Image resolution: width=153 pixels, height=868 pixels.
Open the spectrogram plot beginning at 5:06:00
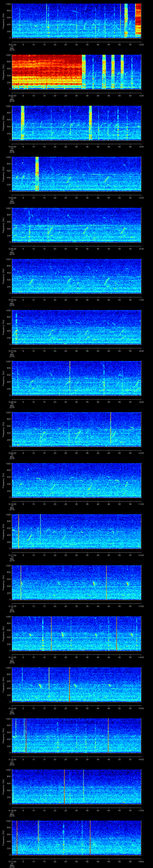(77, 276)
